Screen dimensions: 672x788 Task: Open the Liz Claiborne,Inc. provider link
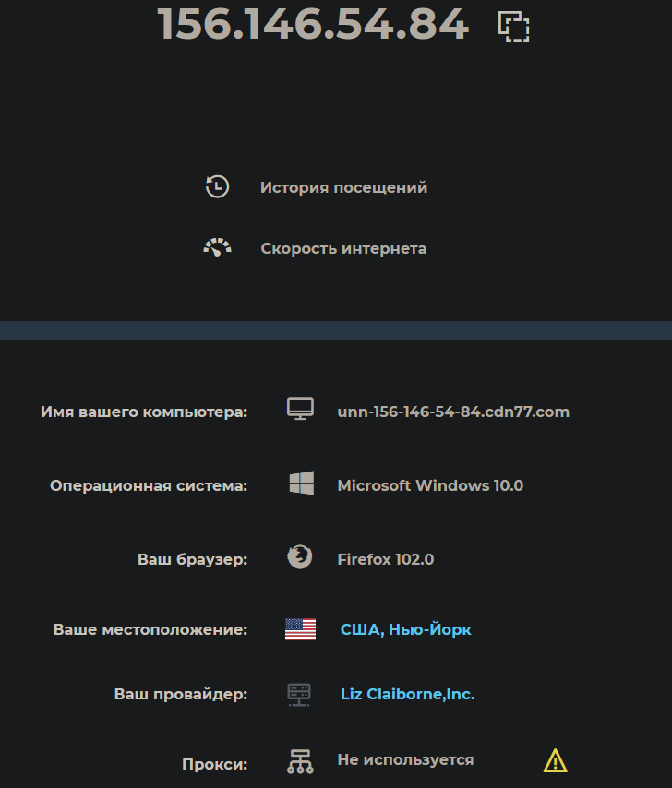[407, 694]
